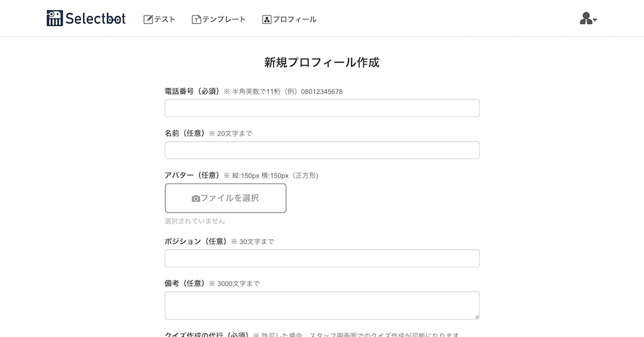Click the プロフィール person card icon
The height and width of the screenshot is (337, 644).
[267, 19]
